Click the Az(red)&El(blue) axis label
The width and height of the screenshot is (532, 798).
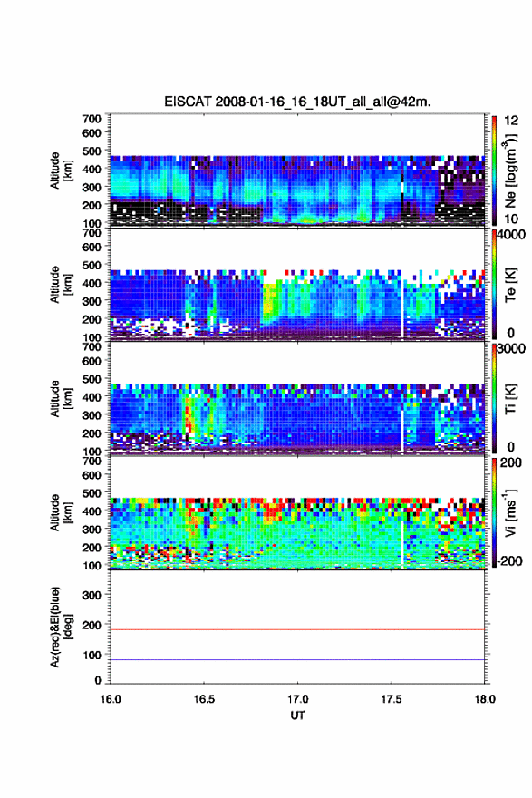point(60,627)
